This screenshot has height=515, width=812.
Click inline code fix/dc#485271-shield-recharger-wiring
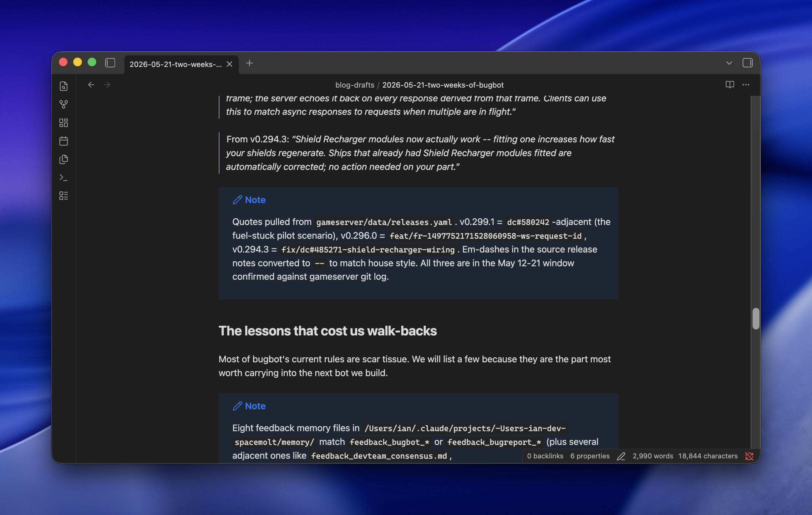(x=368, y=250)
